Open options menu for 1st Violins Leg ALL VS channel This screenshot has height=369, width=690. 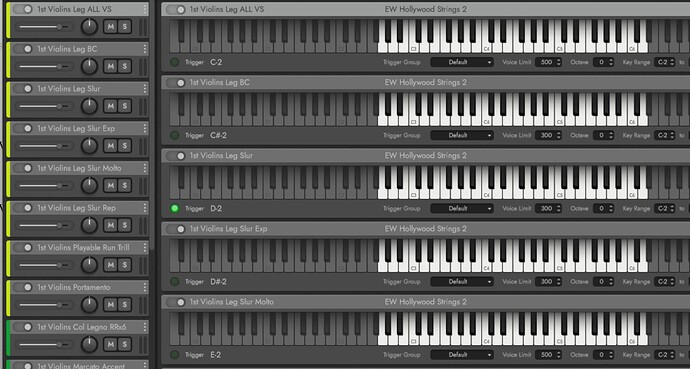click(145, 9)
